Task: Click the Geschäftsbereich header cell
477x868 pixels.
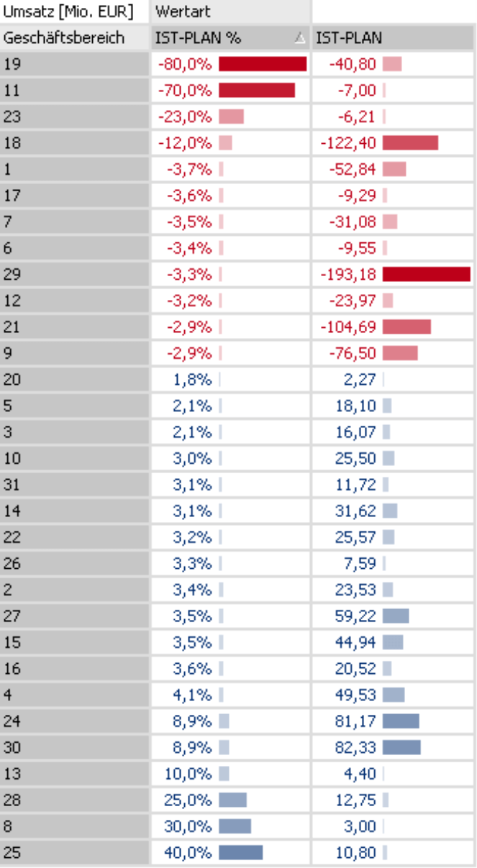Action: (x=64, y=38)
